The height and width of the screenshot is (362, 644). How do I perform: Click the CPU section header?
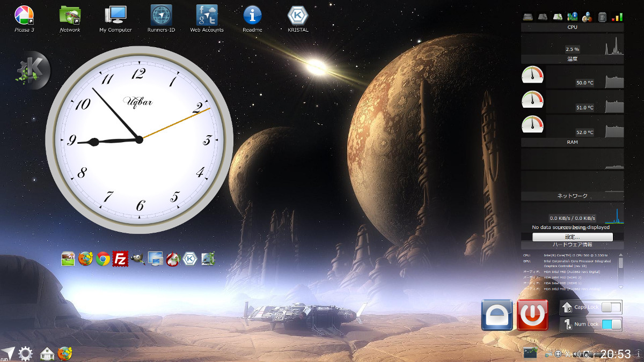coord(572,27)
